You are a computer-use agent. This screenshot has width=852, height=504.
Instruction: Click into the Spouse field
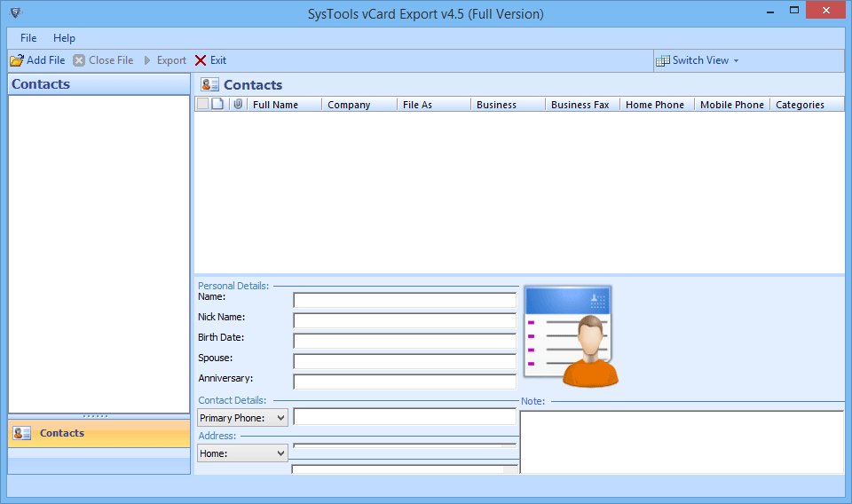tap(405, 361)
